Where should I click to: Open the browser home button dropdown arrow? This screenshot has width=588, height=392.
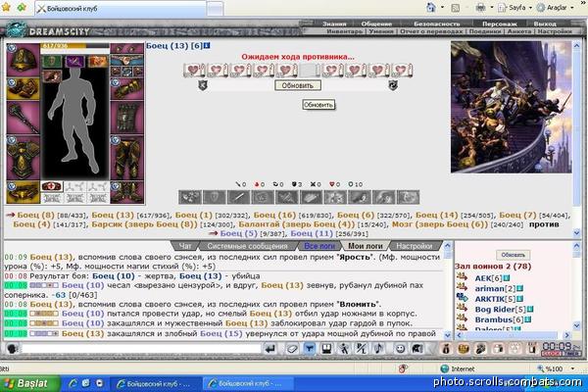point(442,7)
